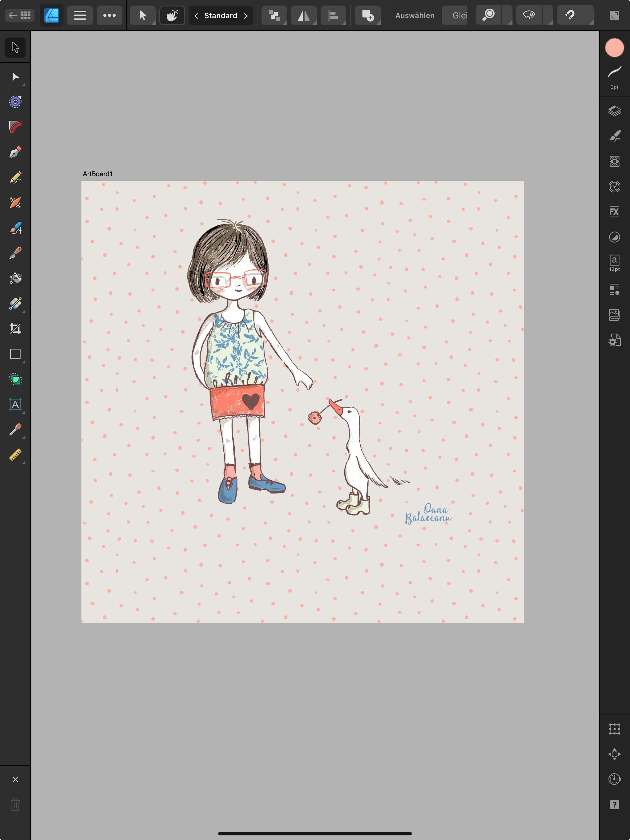Select the ArtBoard1 label
Viewport: 630px width, 840px height.
click(98, 174)
